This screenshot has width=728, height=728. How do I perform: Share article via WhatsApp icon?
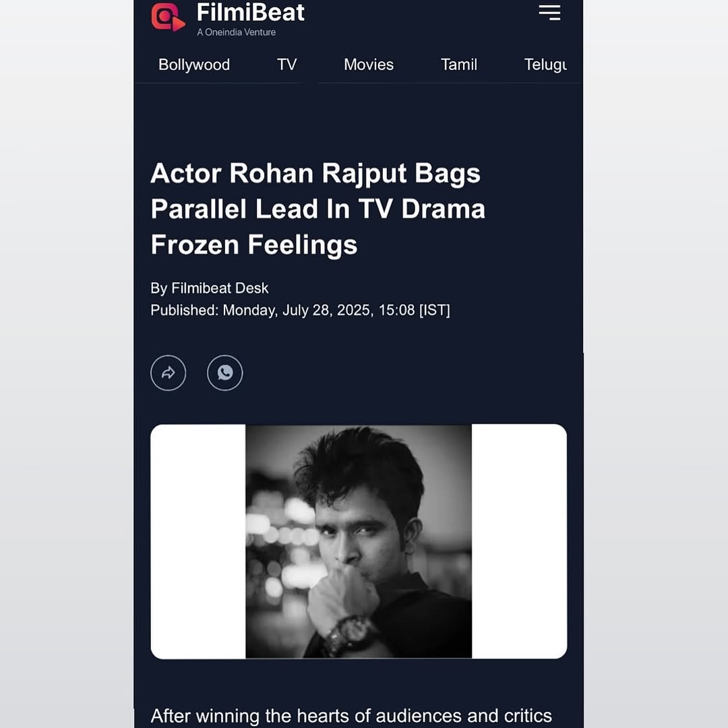pos(224,373)
